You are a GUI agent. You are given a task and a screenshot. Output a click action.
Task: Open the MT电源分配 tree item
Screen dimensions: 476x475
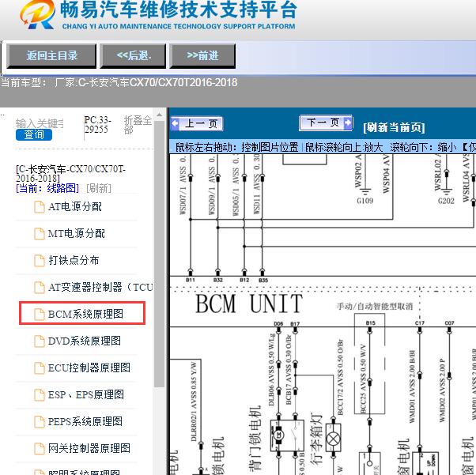click(77, 233)
